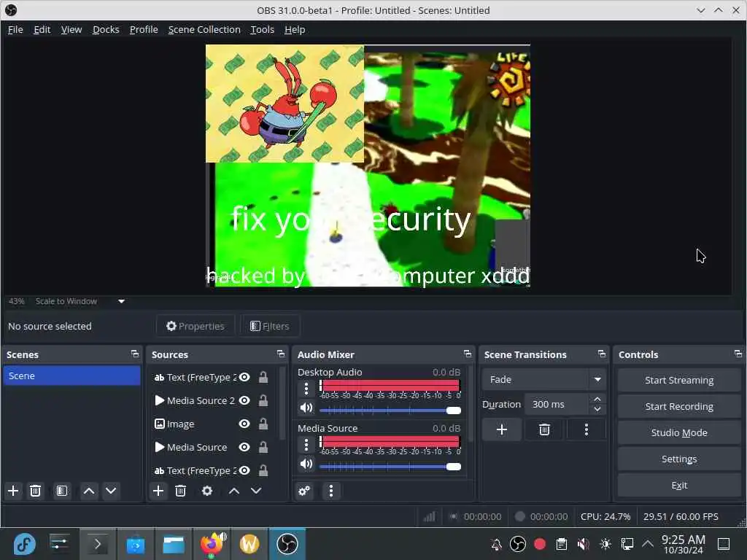Remove selected scene using trash icon
This screenshot has height=560, width=747.
pyautogui.click(x=35, y=491)
